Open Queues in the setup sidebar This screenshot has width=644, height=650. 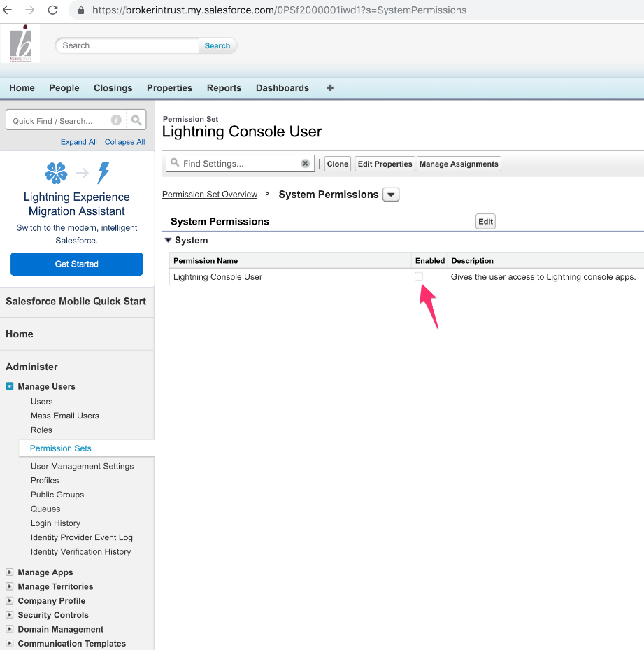click(x=45, y=509)
